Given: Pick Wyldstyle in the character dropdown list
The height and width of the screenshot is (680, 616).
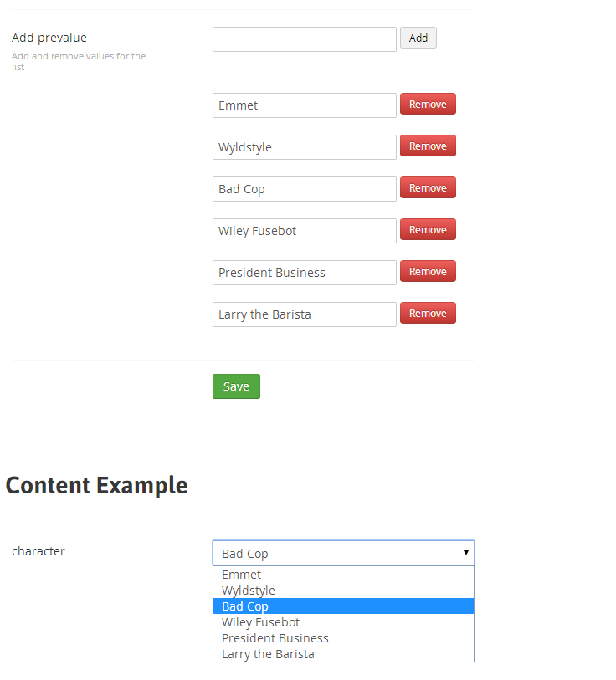Looking at the screenshot, I should [249, 591].
